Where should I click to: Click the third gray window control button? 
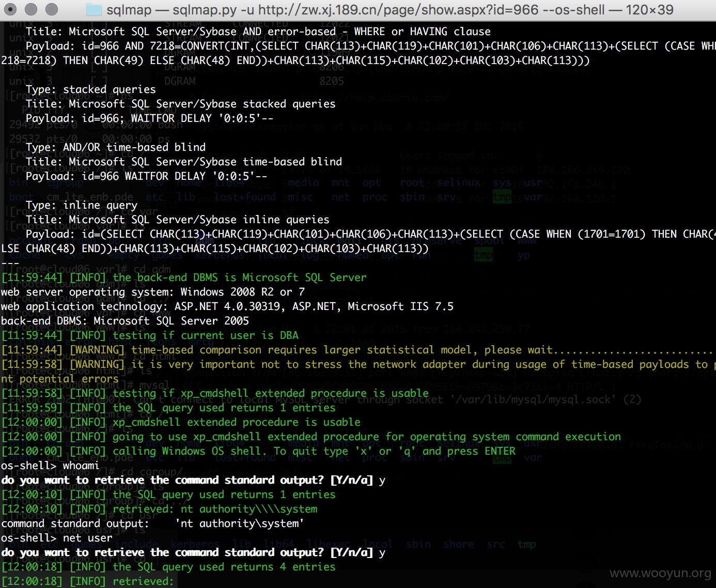tap(52, 9)
